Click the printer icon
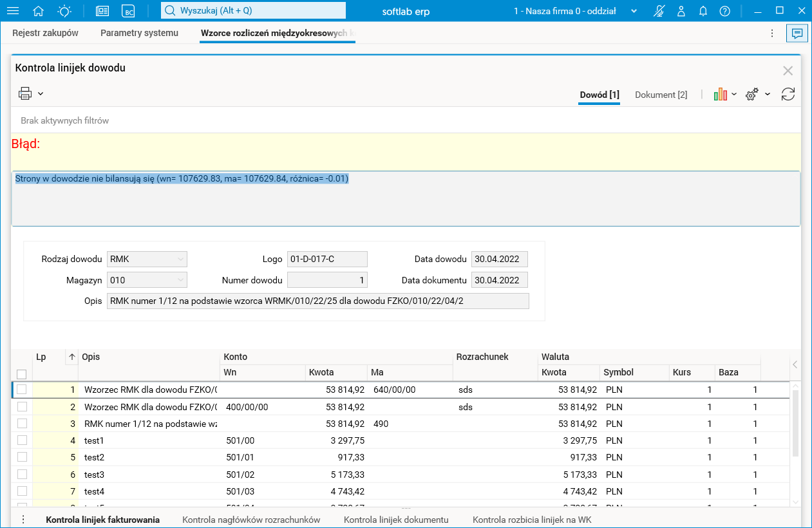The height and width of the screenshot is (528, 812). (25, 94)
